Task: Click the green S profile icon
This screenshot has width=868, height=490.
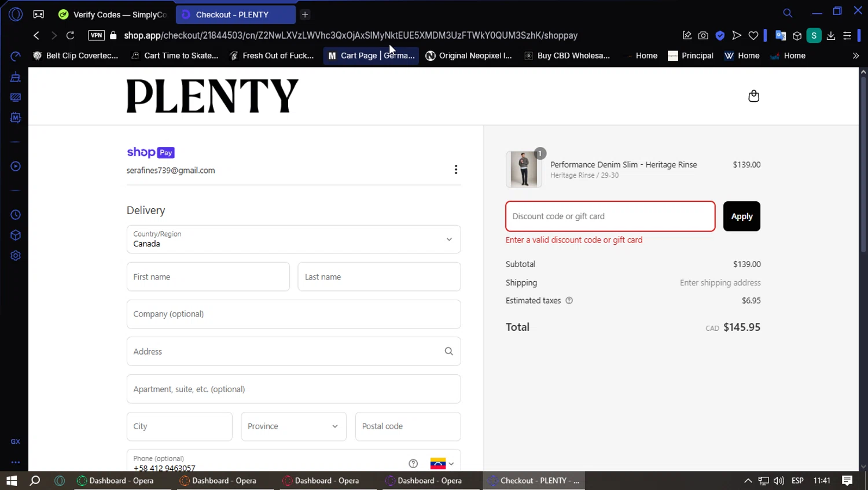Action: coord(814,35)
